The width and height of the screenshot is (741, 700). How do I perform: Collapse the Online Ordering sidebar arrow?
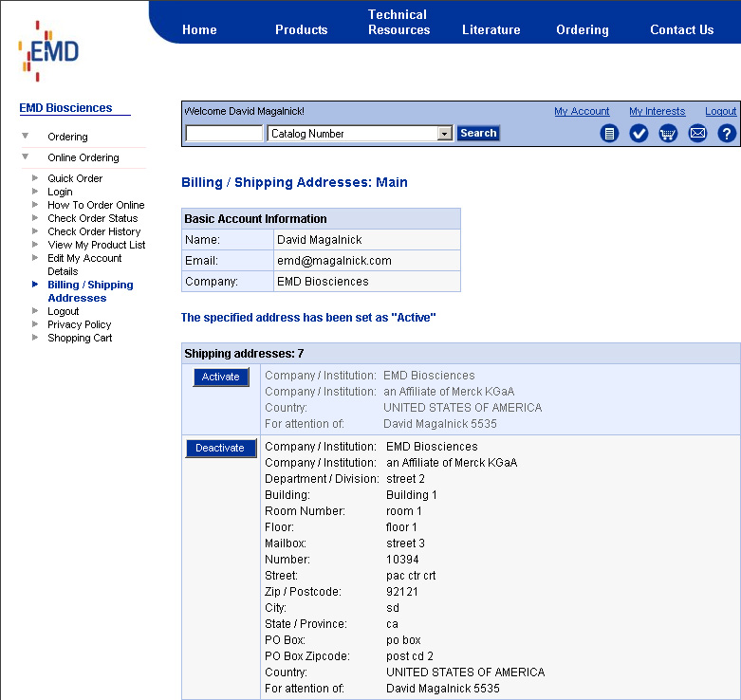pyautogui.click(x=26, y=157)
